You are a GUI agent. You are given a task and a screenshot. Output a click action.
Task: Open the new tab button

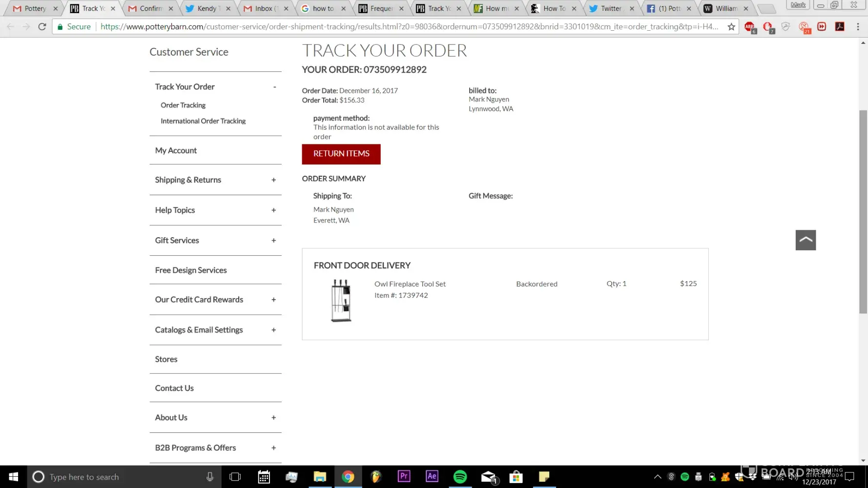(767, 8)
